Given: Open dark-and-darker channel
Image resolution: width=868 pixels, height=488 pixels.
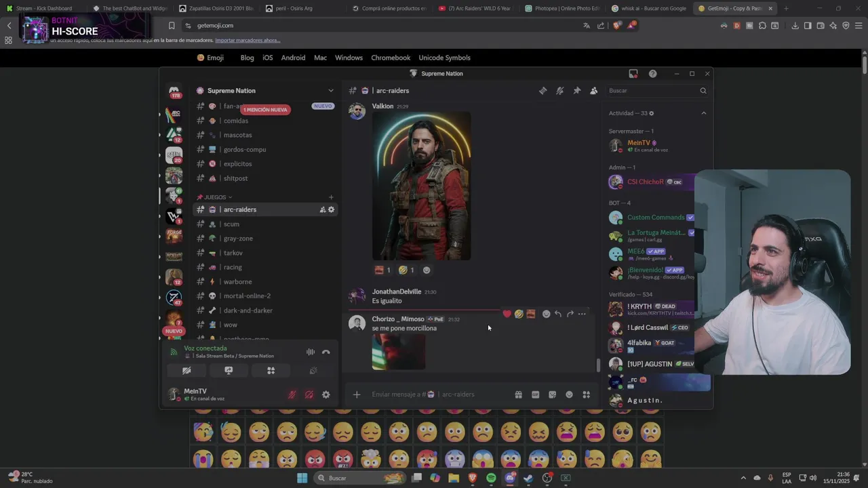Looking at the screenshot, I should 264,310.
